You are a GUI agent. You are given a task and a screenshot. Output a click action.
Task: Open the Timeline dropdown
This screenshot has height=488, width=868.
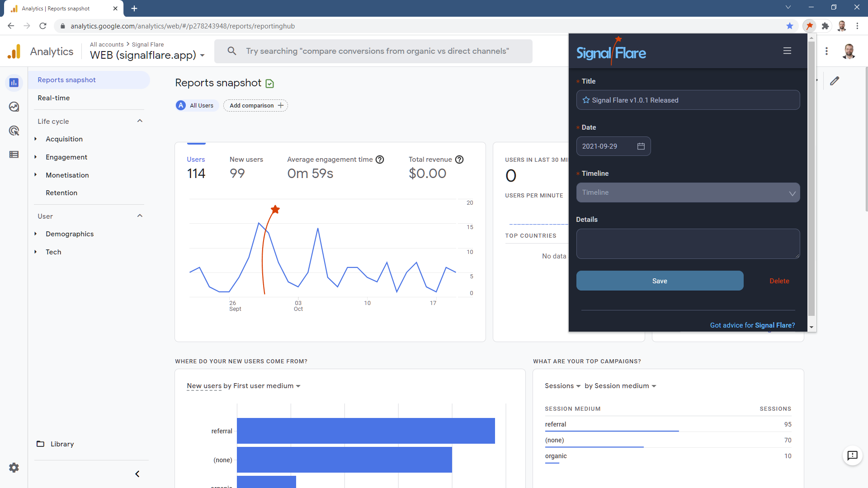click(688, 192)
